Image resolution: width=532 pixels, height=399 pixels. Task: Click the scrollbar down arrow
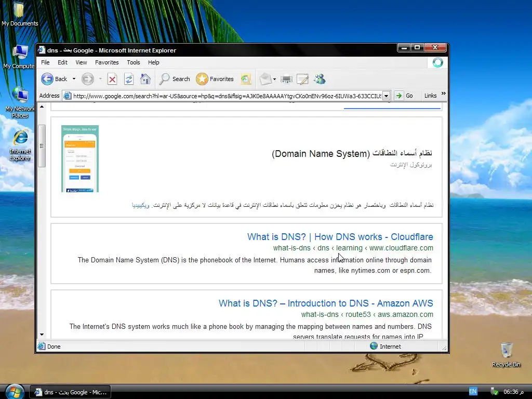coord(42,335)
